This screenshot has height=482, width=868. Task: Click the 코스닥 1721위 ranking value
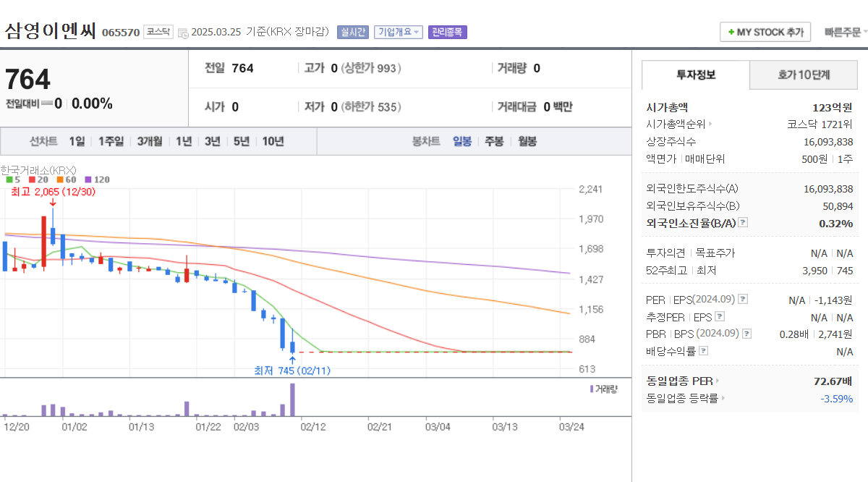pos(820,124)
